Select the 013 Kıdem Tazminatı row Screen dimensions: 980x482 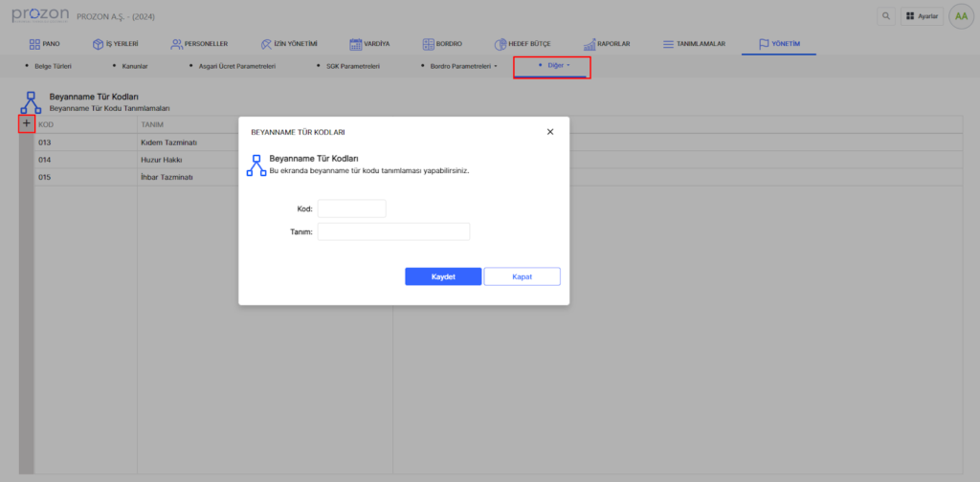134,142
